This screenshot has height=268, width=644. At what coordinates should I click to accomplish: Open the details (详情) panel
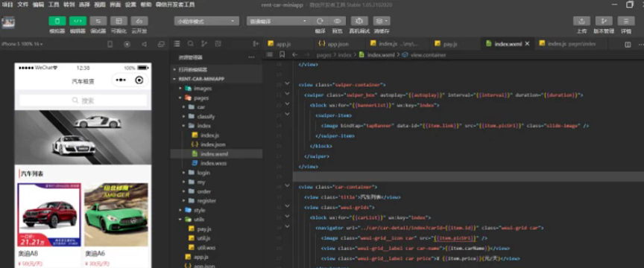click(626, 21)
